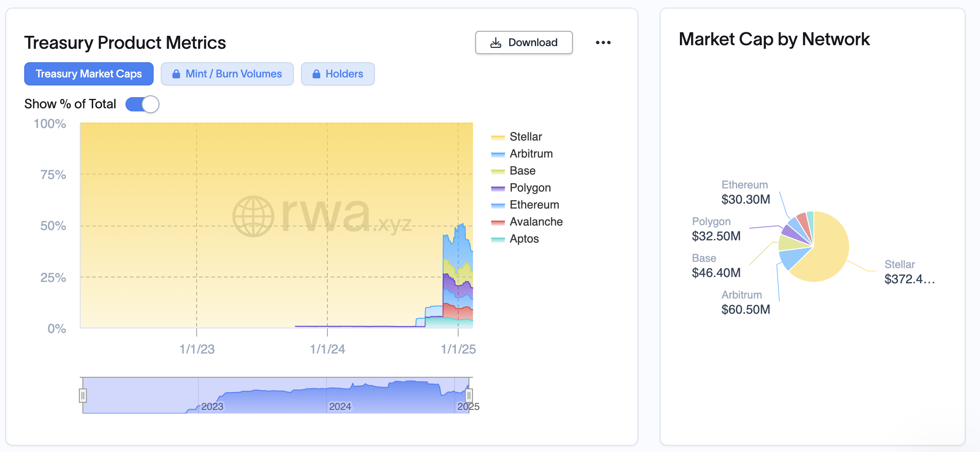The height and width of the screenshot is (452, 980).
Task: Hide Arbitrum series via legend
Action: pyautogui.click(x=531, y=154)
